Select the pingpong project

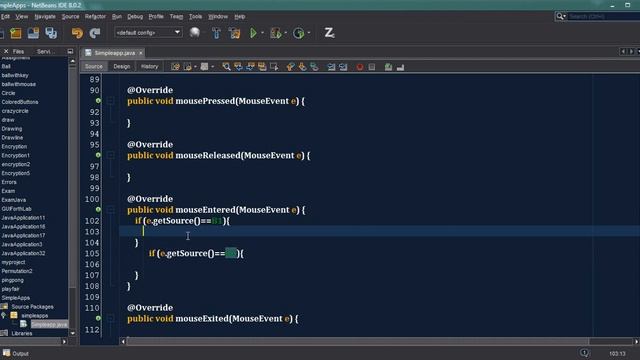pos(13,280)
